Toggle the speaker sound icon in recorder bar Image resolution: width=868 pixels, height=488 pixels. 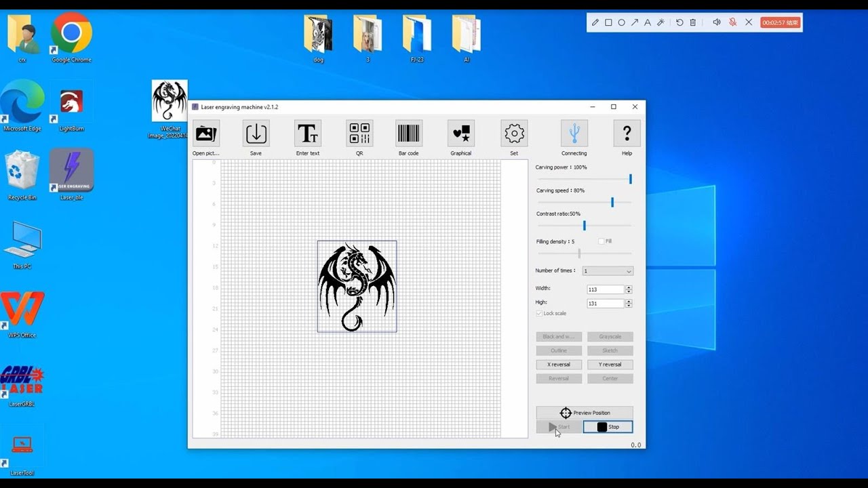(717, 22)
